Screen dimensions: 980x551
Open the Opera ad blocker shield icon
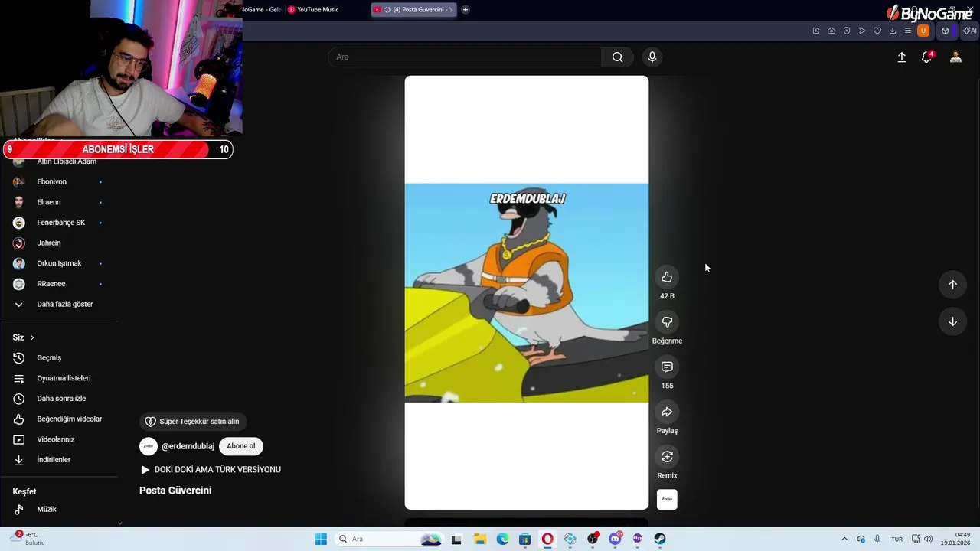tap(847, 31)
